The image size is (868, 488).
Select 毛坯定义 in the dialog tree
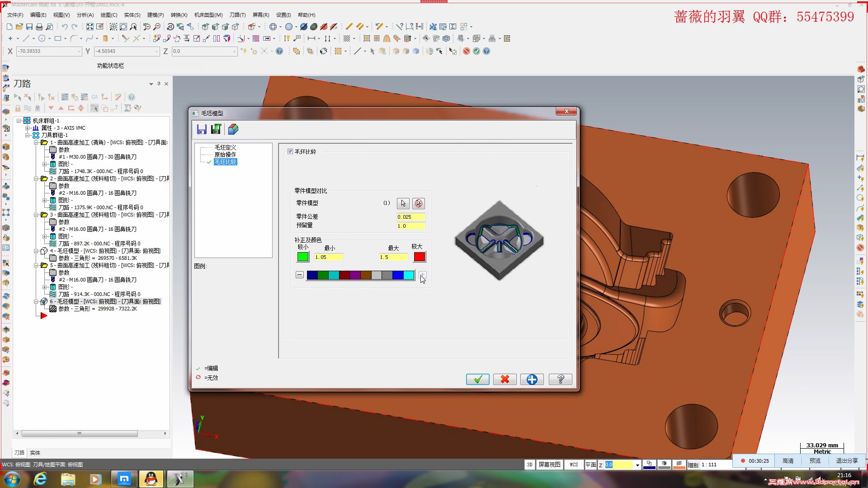pos(225,147)
